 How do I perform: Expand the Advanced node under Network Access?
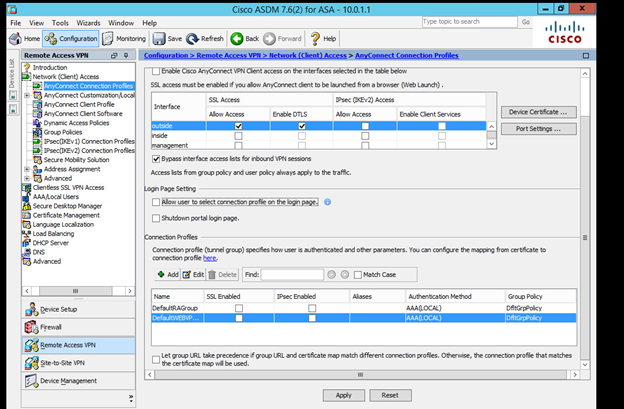pyautogui.click(x=29, y=178)
